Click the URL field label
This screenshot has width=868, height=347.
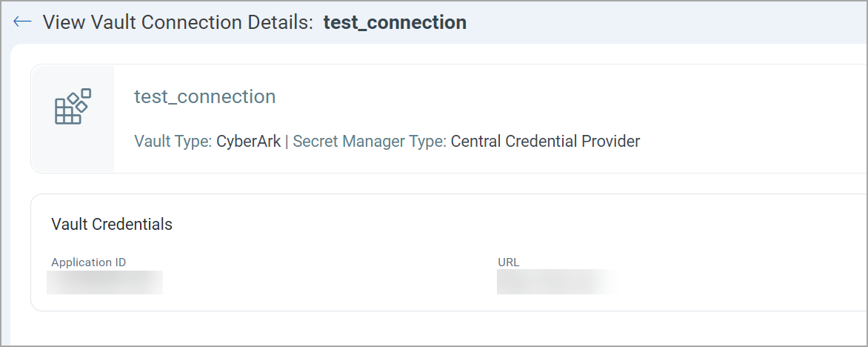pos(508,262)
